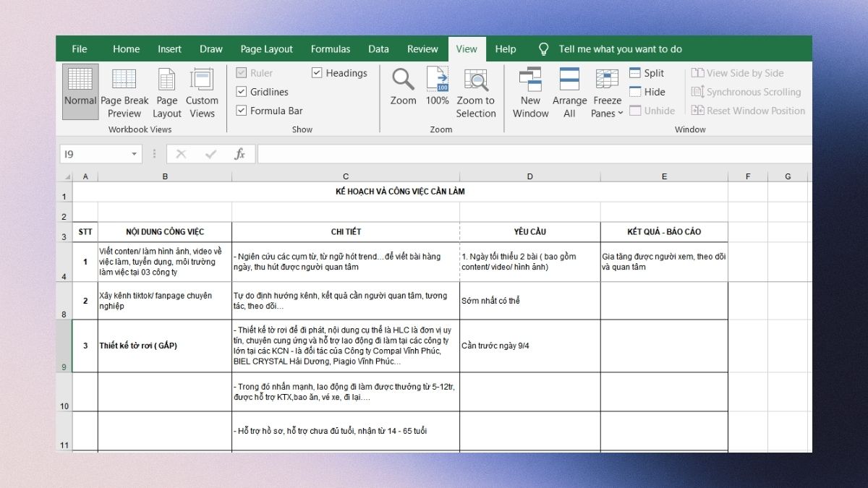Toggle the Ruler checkbox
This screenshot has width=868, height=488.
click(242, 73)
